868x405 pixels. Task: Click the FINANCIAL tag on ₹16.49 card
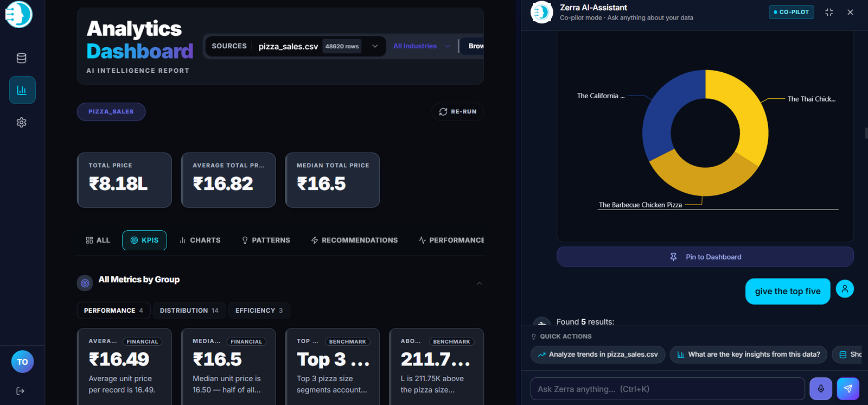point(142,341)
